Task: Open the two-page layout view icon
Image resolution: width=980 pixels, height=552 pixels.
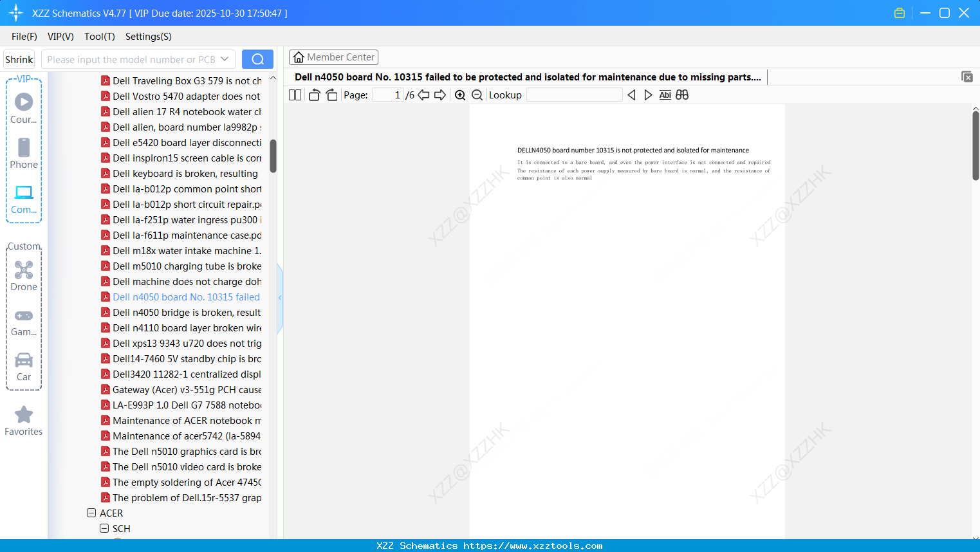Action: [295, 95]
